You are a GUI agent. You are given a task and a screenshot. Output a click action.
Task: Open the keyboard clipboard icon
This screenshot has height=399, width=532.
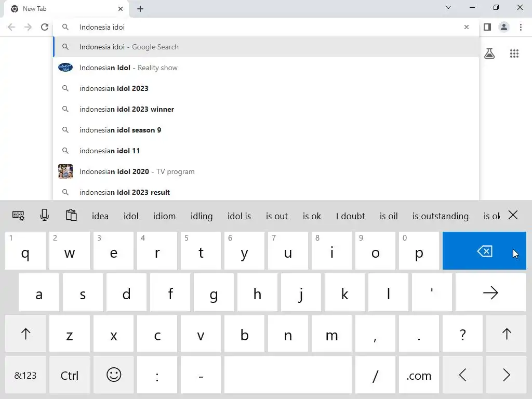(71, 215)
